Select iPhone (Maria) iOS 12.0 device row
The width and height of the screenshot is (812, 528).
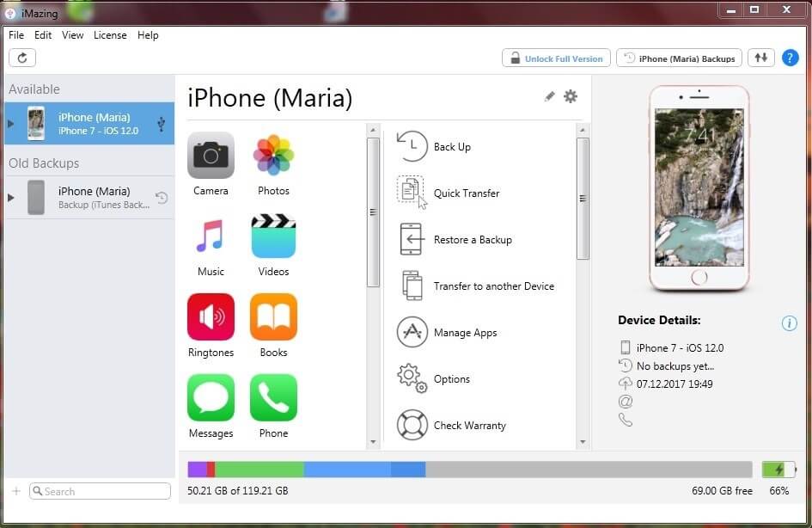click(89, 123)
